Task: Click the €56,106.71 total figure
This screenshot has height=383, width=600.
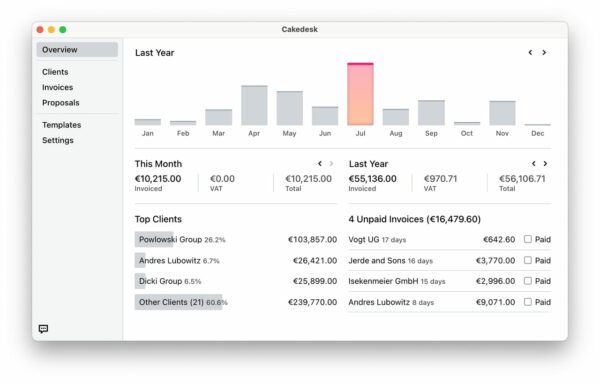Action: [x=522, y=179]
